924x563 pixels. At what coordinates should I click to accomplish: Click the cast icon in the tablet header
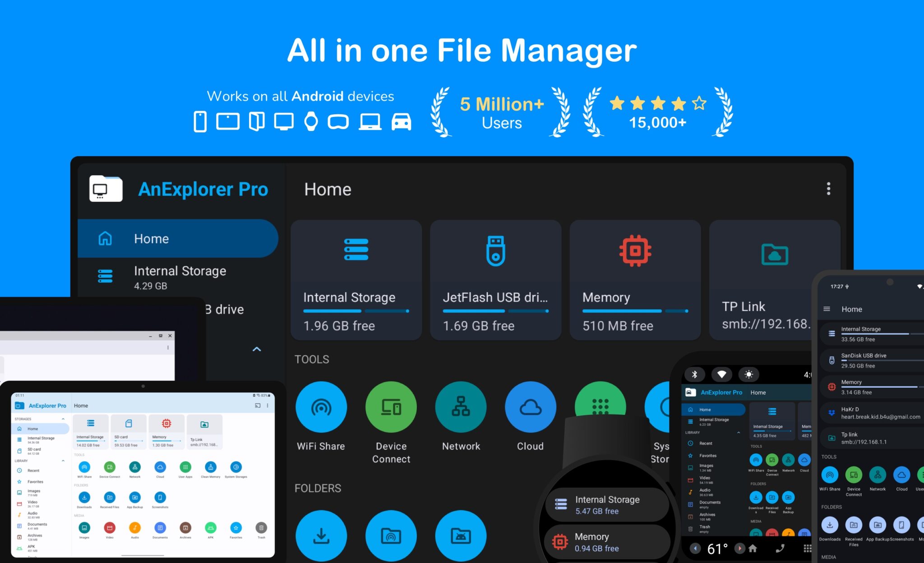(258, 405)
